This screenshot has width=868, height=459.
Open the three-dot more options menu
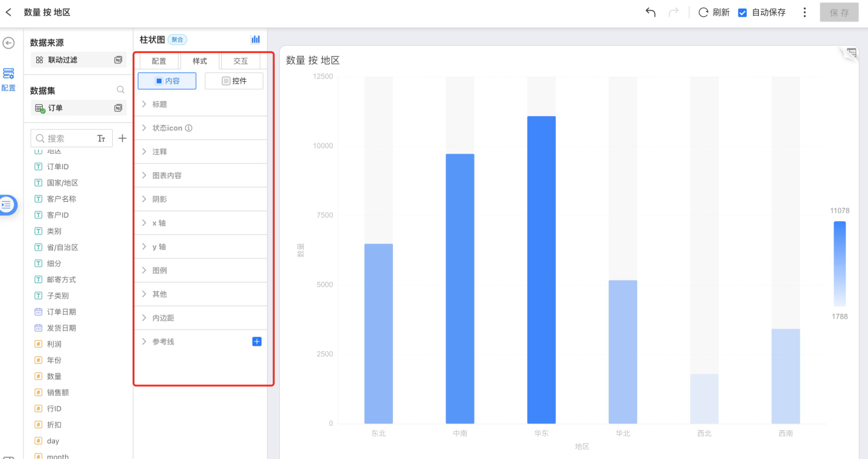(x=805, y=12)
